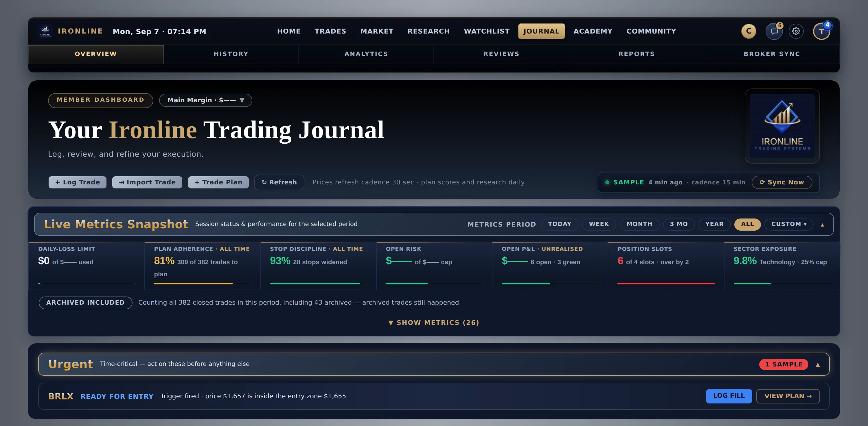Click the green SAMPLE sync status dot
868x426 pixels.
[x=607, y=182]
